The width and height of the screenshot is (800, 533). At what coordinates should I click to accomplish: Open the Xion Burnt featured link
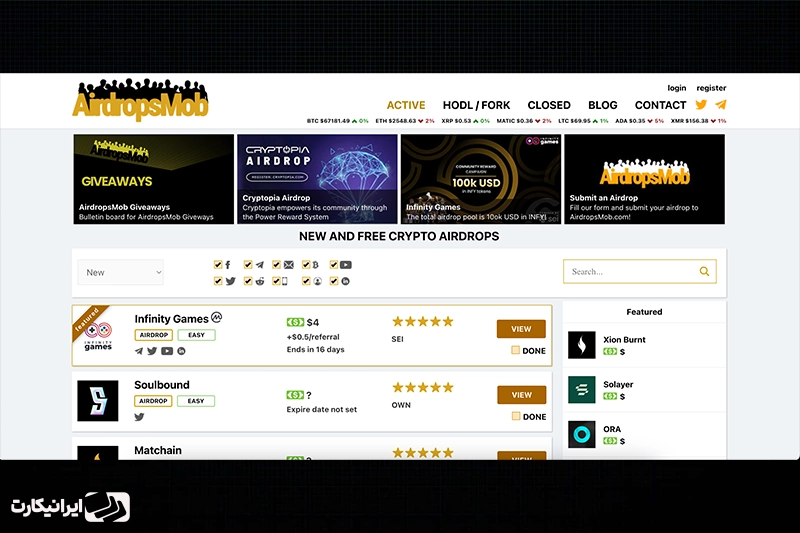[624, 340]
